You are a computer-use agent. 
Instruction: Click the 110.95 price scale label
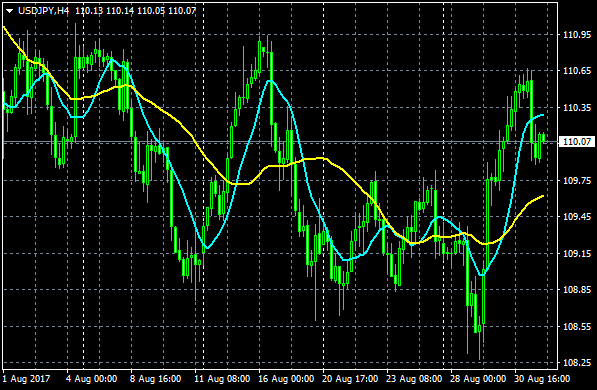[577, 35]
